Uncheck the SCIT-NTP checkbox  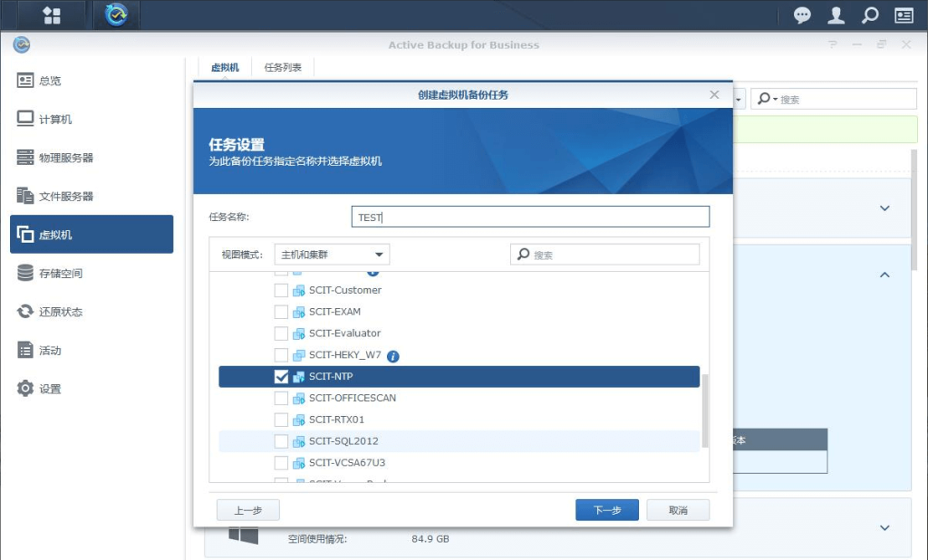point(281,376)
